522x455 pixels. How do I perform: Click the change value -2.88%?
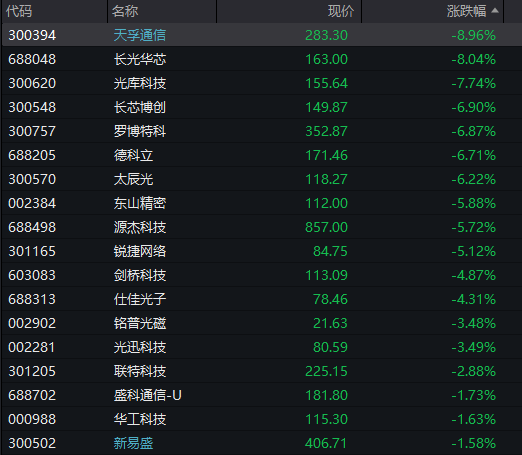click(474, 371)
